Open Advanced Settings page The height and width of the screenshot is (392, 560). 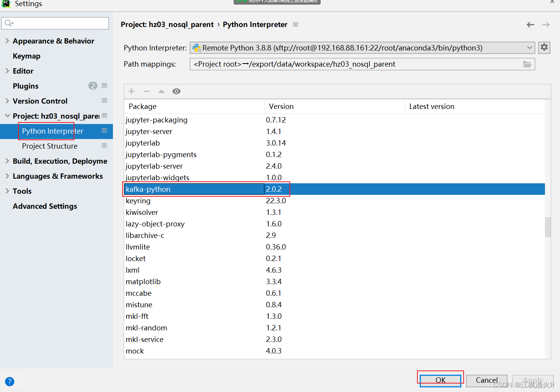(45, 206)
